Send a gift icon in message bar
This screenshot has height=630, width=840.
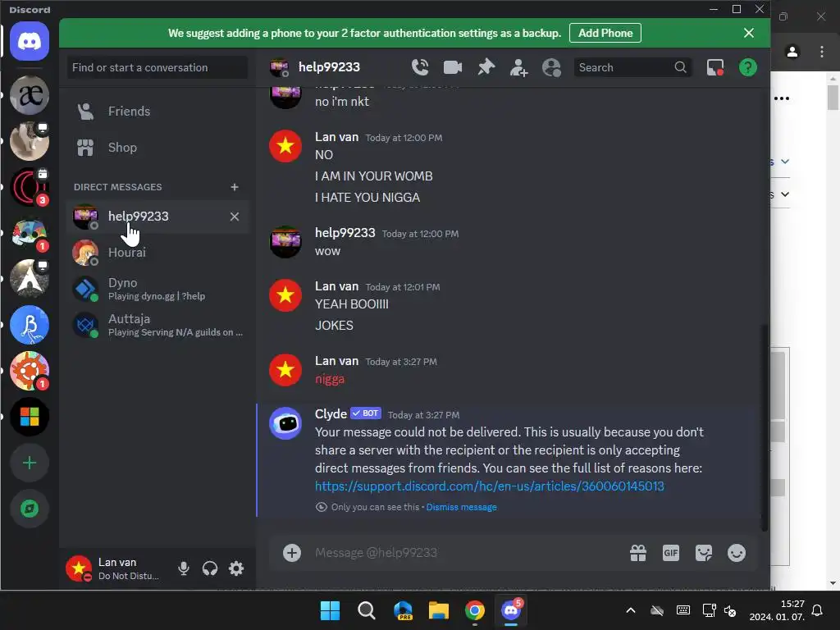pos(638,553)
